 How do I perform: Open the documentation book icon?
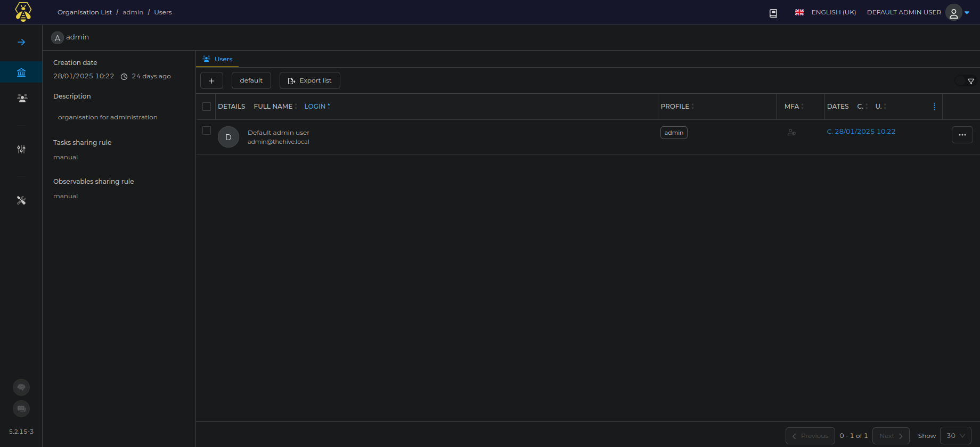pyautogui.click(x=773, y=13)
